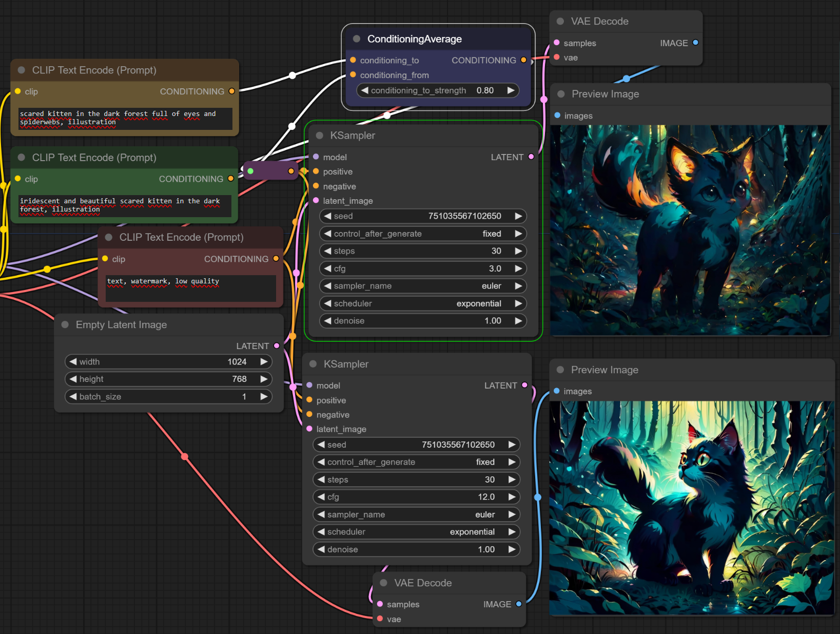Collapse the ConditioningAverage node using its title dot

(357, 39)
